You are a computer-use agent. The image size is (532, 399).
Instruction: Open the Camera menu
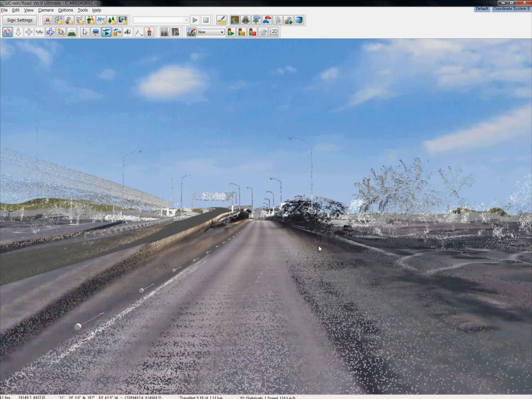46,10
